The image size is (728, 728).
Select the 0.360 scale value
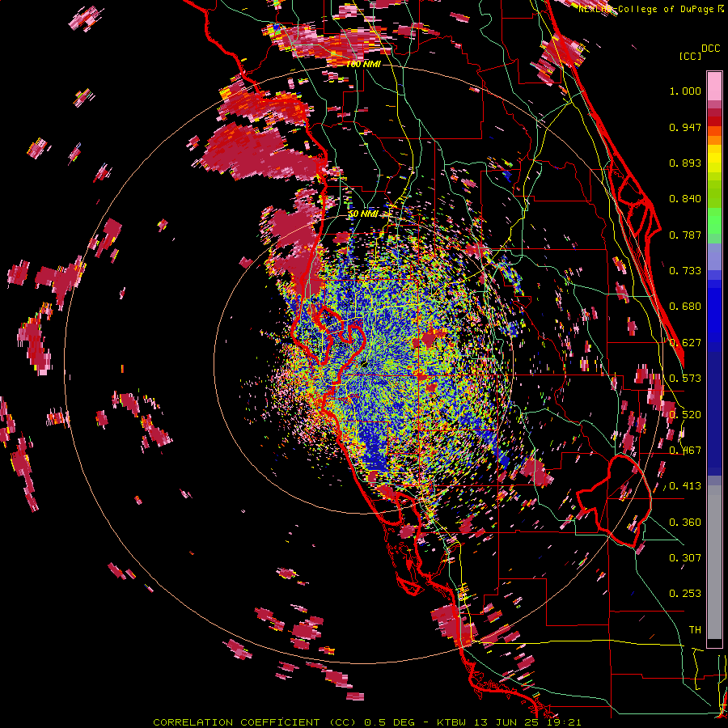(685, 523)
